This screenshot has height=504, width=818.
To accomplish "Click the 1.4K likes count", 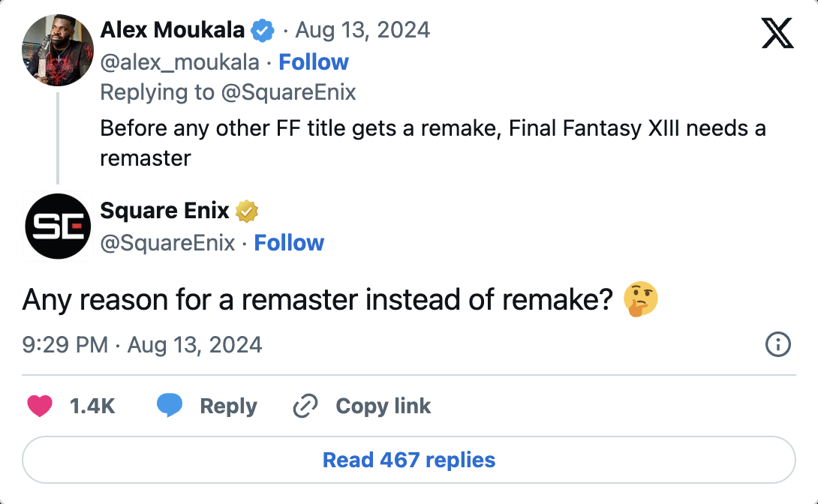I will [x=92, y=406].
